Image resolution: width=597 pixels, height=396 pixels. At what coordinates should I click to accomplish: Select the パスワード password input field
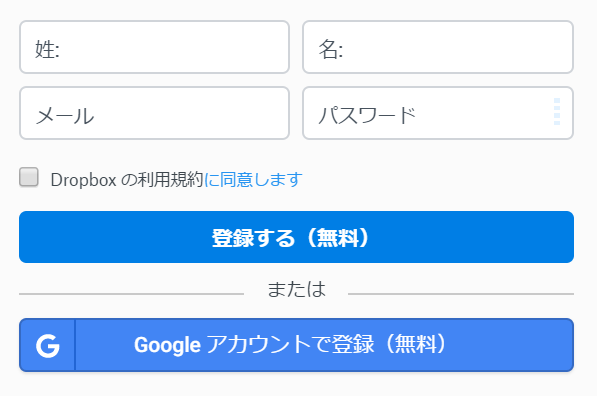[438, 113]
